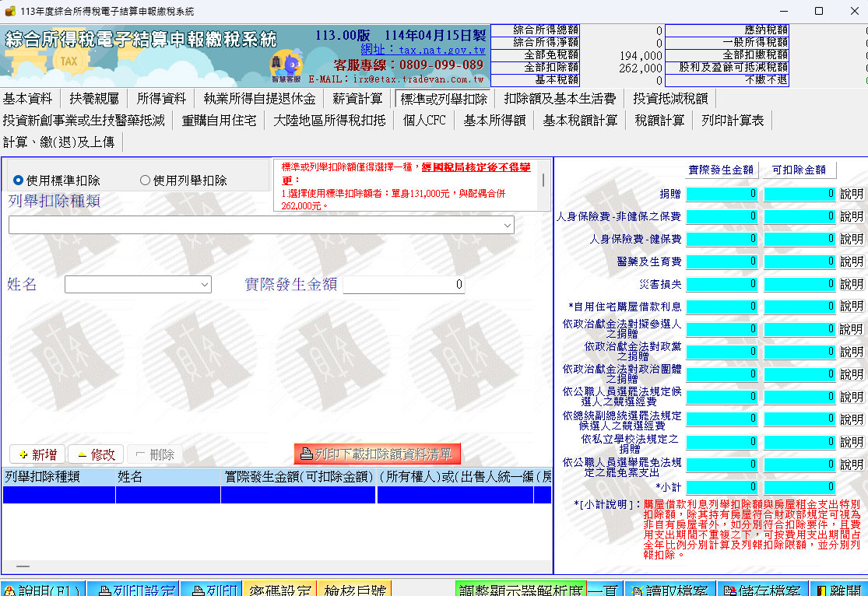Select 使用標準扣除 radio button
Image resolution: width=868 pixels, height=596 pixels.
click(x=18, y=181)
